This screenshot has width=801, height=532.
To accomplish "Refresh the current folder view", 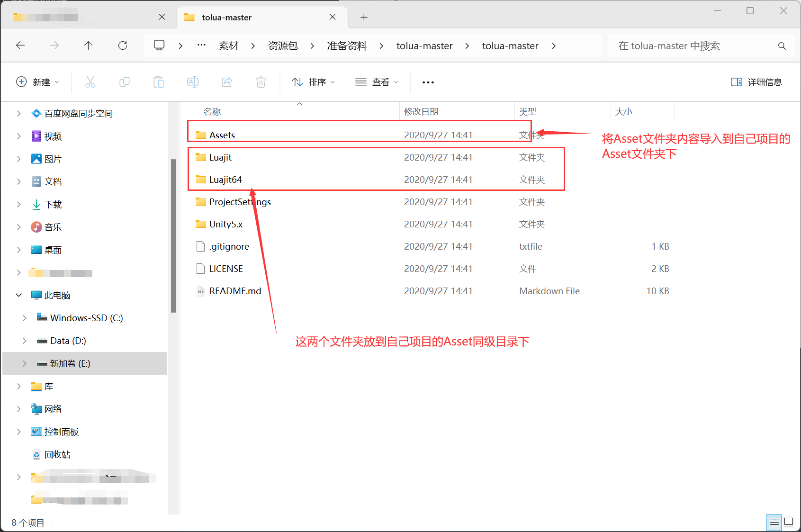I will (123, 45).
